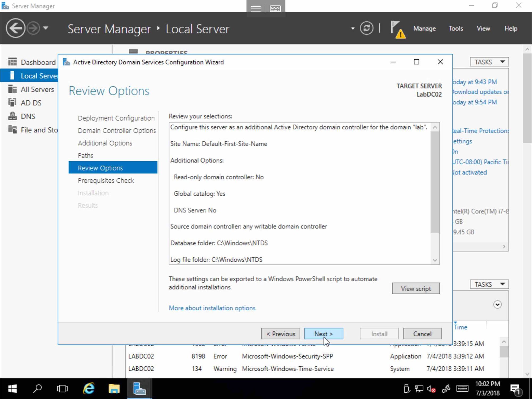Click the Server Manager forward arrow
The width and height of the screenshot is (532, 399).
pyautogui.click(x=34, y=28)
